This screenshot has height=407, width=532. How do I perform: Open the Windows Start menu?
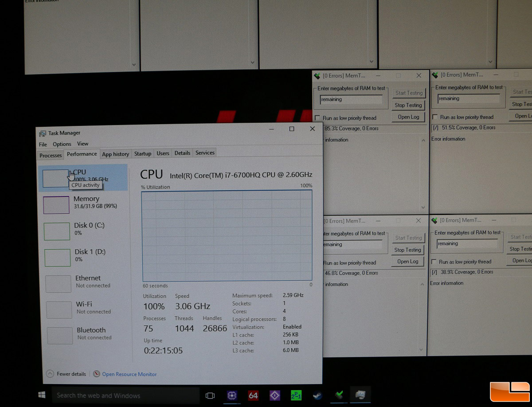click(43, 395)
